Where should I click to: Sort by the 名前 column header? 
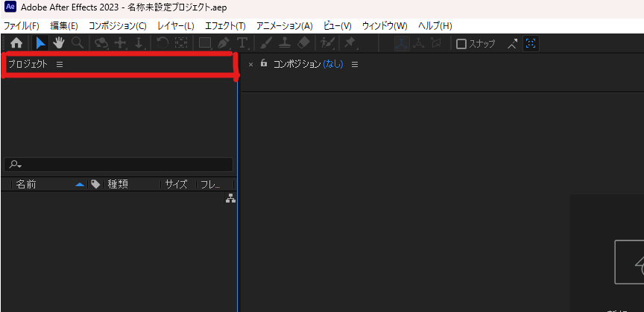click(26, 185)
